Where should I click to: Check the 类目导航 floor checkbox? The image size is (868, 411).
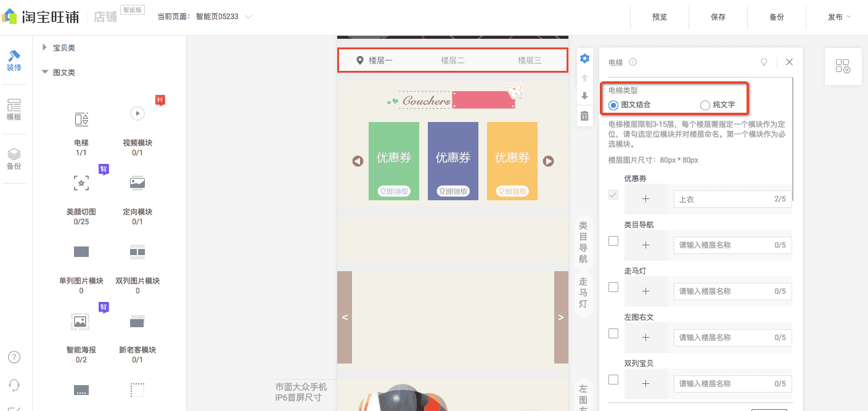(x=613, y=241)
